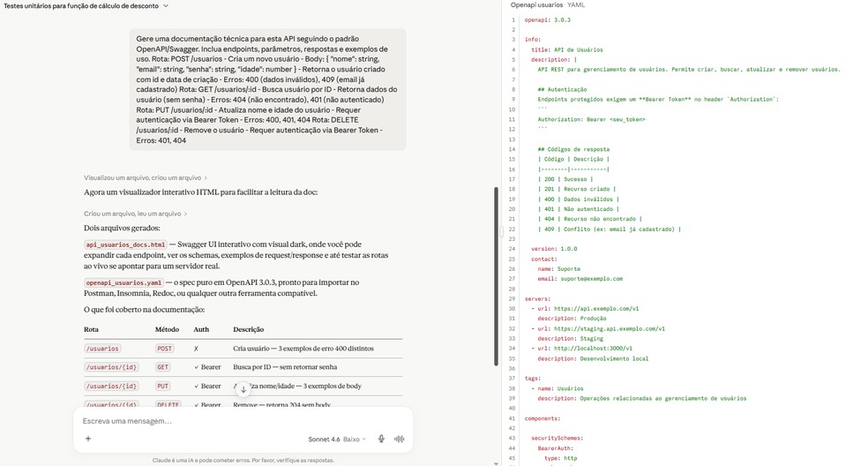Click the 'http://localhost:3000/v1' server URL
The width and height of the screenshot is (868, 466).
(x=593, y=349)
